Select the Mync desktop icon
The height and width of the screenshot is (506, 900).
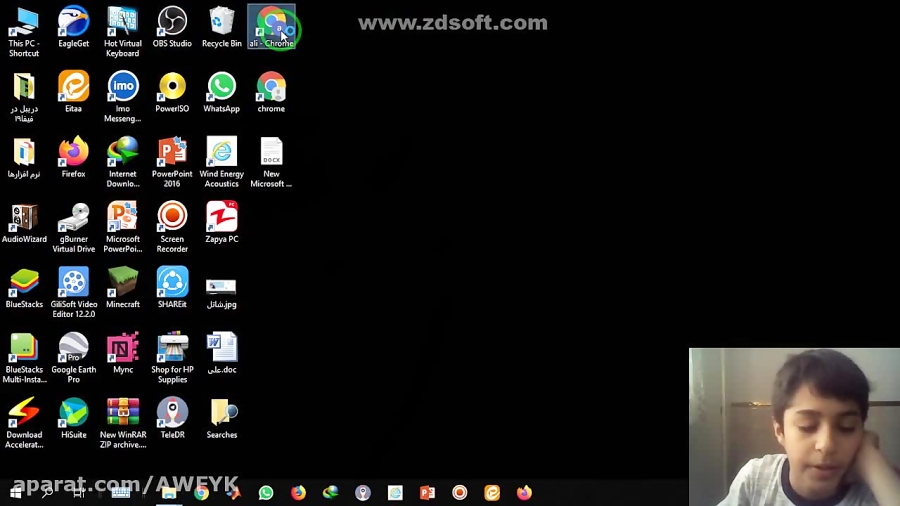(123, 354)
